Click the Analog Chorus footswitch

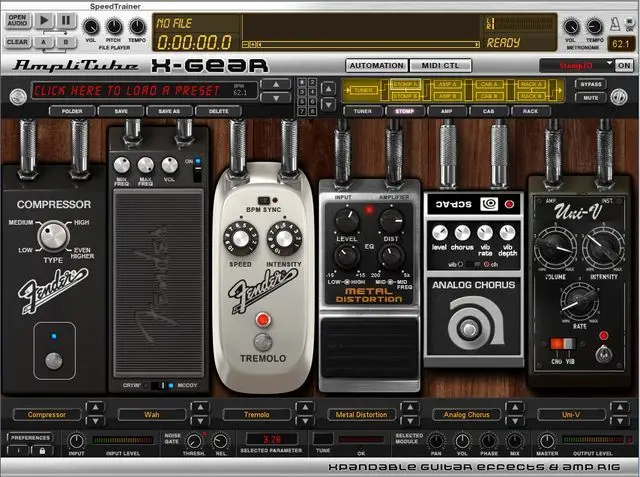(469, 329)
